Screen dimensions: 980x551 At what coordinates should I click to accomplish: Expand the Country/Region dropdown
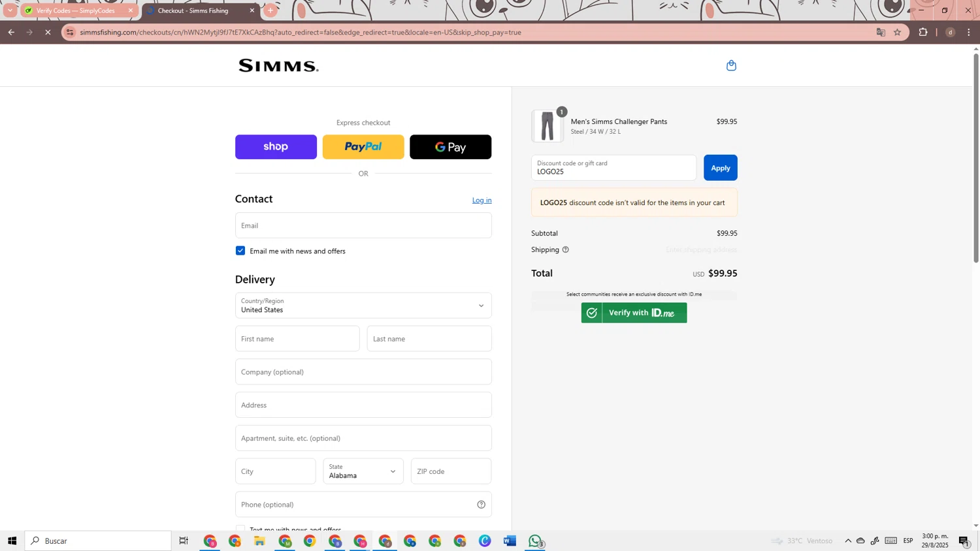[x=363, y=306]
